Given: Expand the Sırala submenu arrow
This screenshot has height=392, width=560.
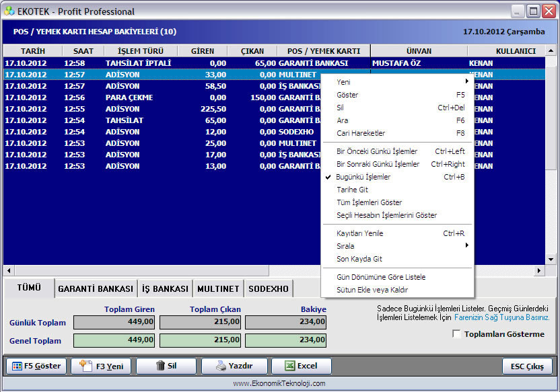Looking at the screenshot, I should click(x=467, y=245).
